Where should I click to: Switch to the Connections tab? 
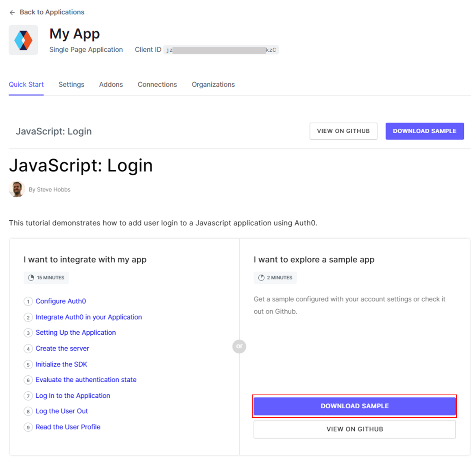(157, 84)
